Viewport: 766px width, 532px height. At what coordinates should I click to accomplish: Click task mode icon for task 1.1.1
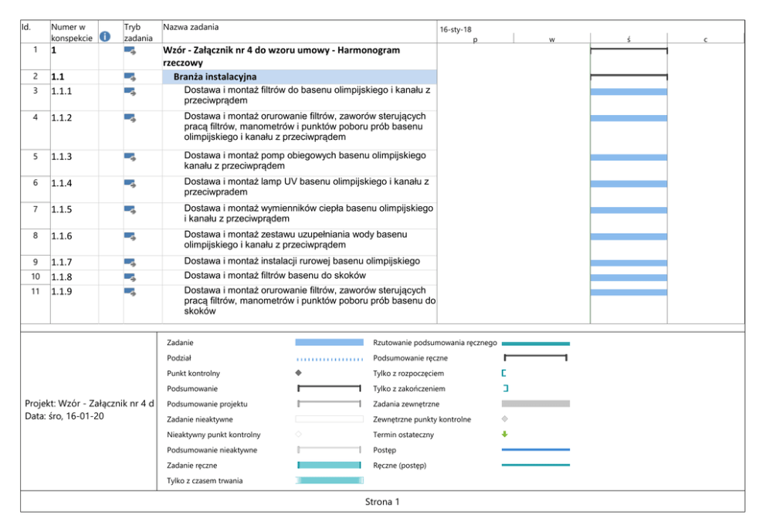point(130,91)
